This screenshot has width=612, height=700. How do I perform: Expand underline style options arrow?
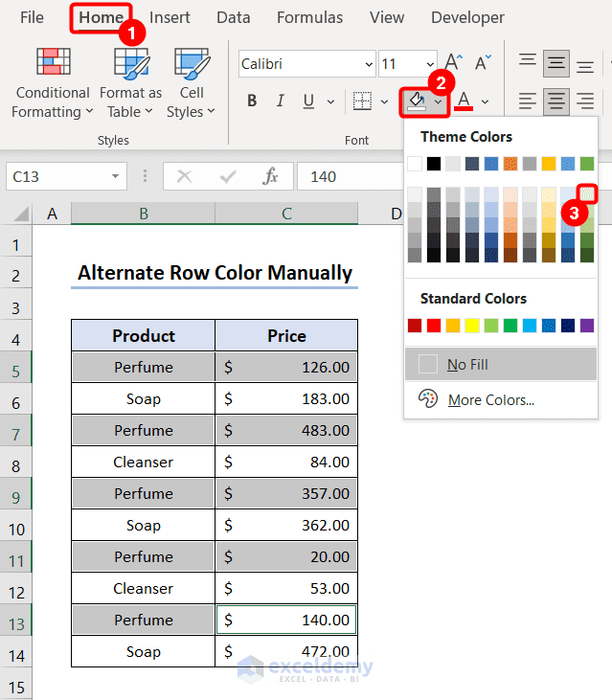pyautogui.click(x=330, y=102)
